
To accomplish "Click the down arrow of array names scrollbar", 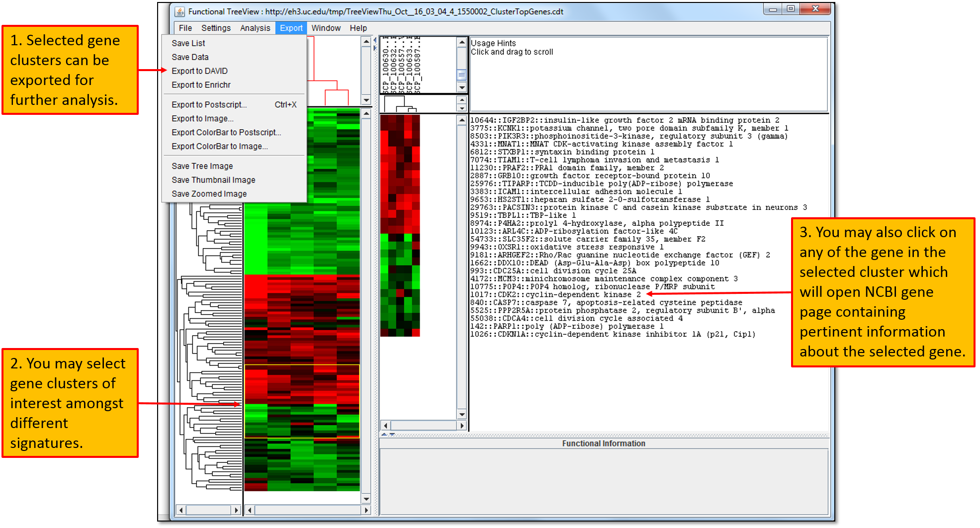I will point(462,88).
